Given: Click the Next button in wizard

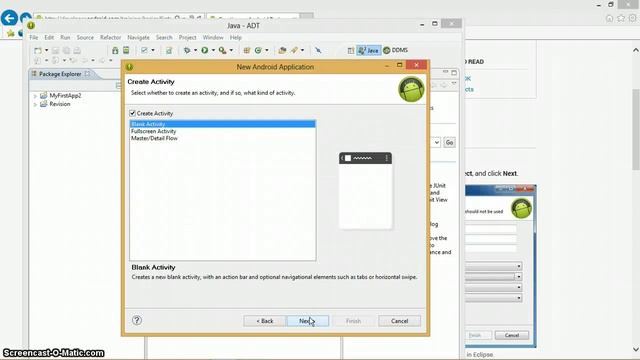Looking at the screenshot, I should tap(308, 321).
